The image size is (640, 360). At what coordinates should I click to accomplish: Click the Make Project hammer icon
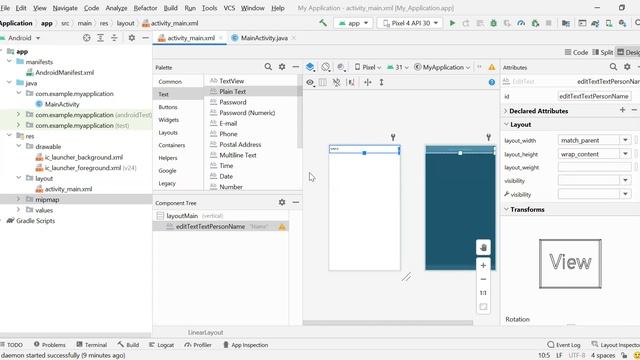[323, 23]
